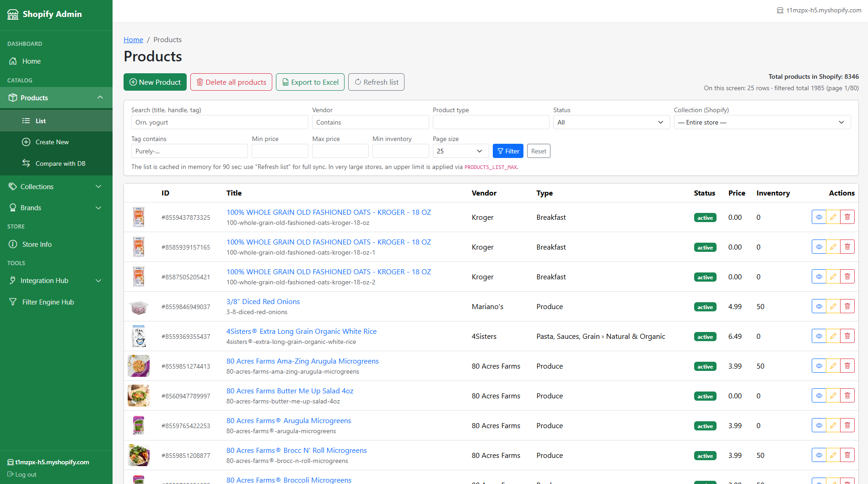Click the Shopify Admin store logo icon

point(13,14)
